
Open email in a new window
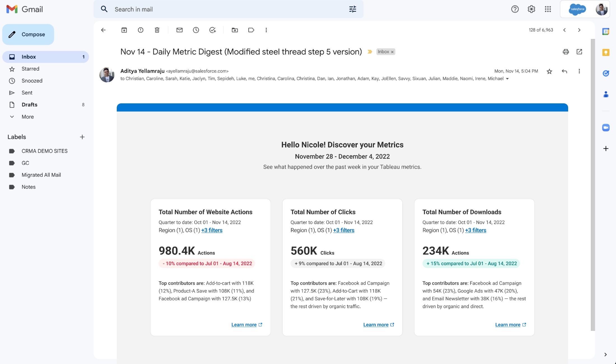coord(579,52)
